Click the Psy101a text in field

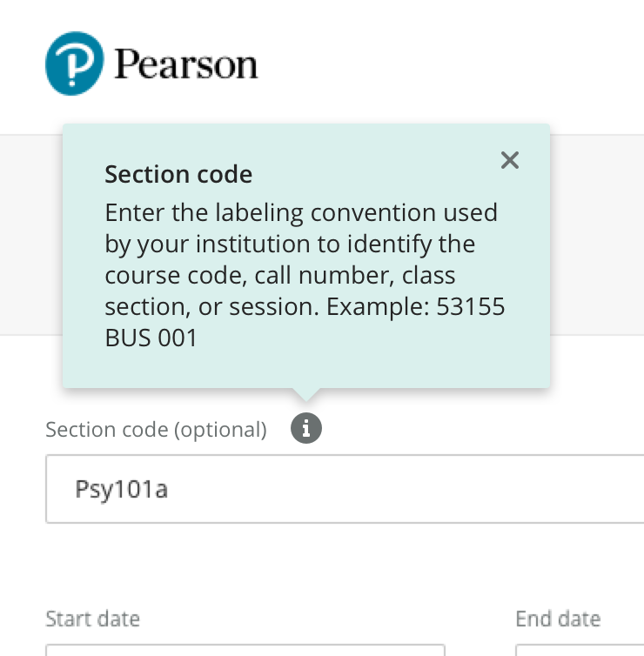point(121,489)
